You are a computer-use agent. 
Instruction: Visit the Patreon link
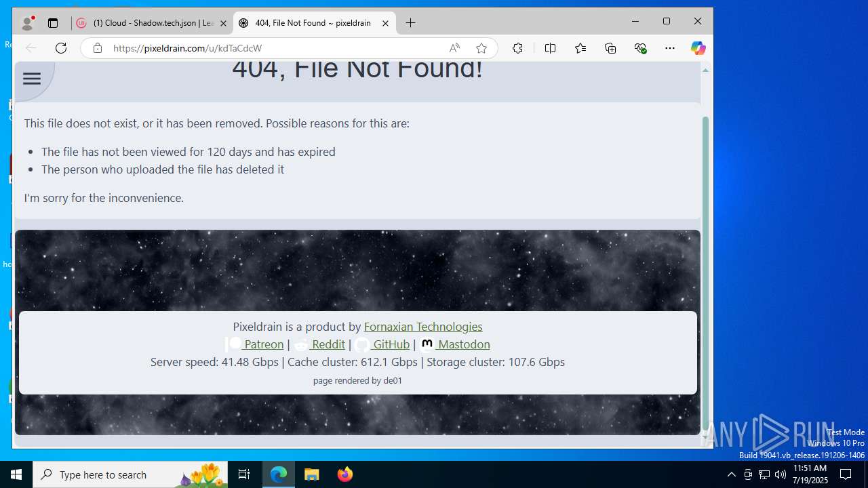[254, 344]
